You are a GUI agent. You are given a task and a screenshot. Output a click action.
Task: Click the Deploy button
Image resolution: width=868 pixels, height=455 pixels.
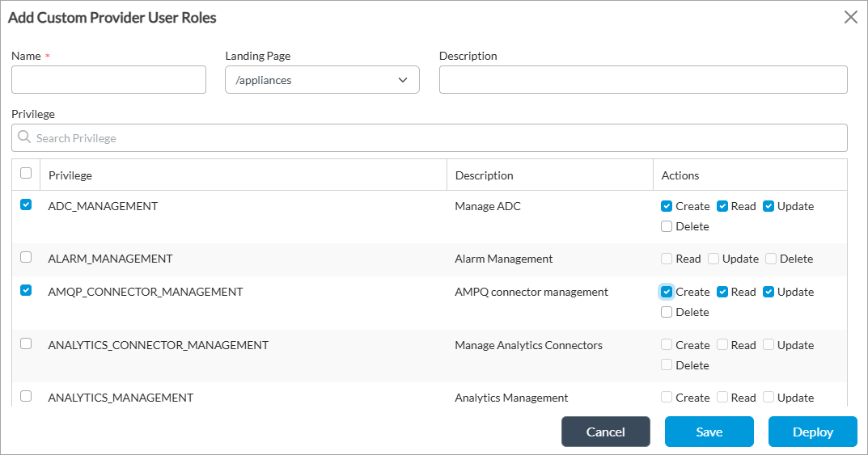coord(812,432)
